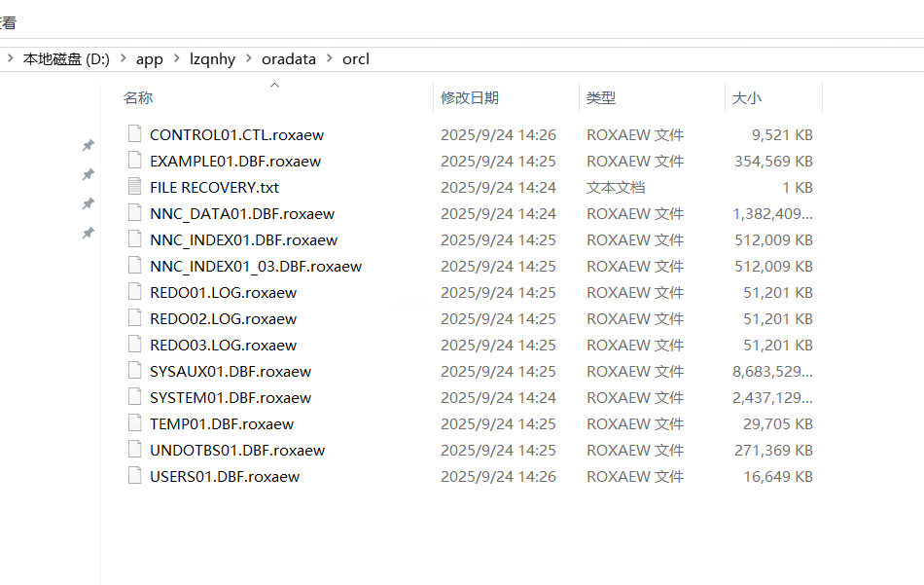Sort files by 名称 column header
Viewport: 924px width, 585px height.
[138, 98]
